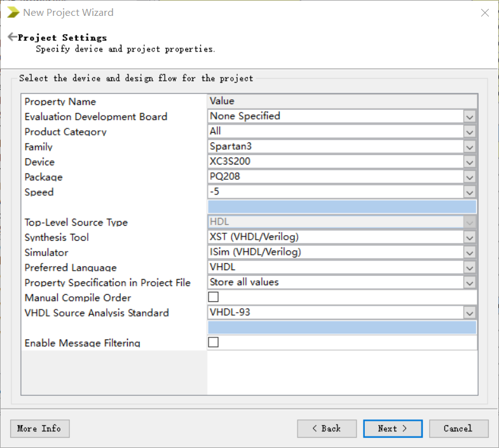The image size is (499, 448).
Task: Click the Next button
Action: coord(392,429)
